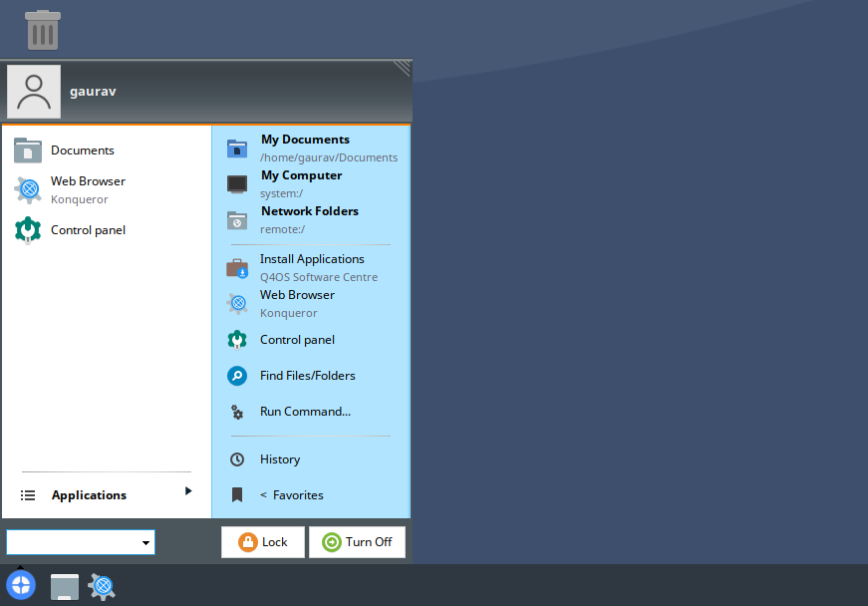Click the Q4OS Software Centre subtitle
The width and height of the screenshot is (868, 606).
319,277
